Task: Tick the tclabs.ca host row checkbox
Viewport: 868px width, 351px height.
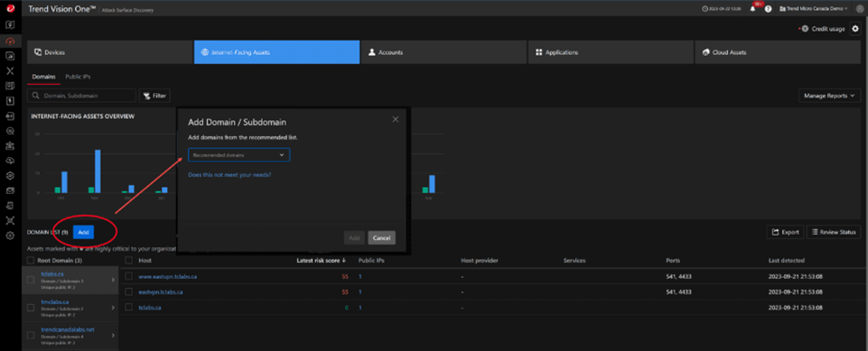Action: [129, 307]
